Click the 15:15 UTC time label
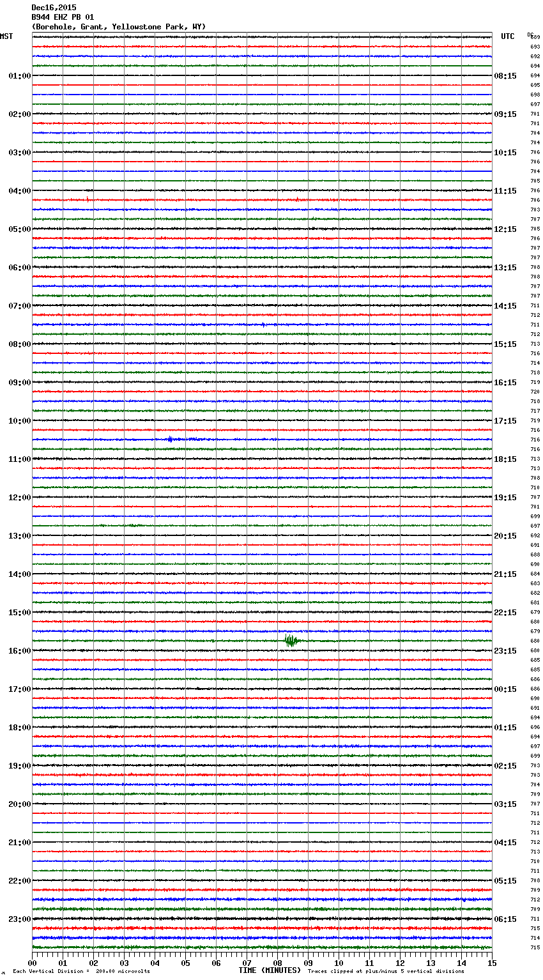This screenshot has height=980, width=543. 505,344
